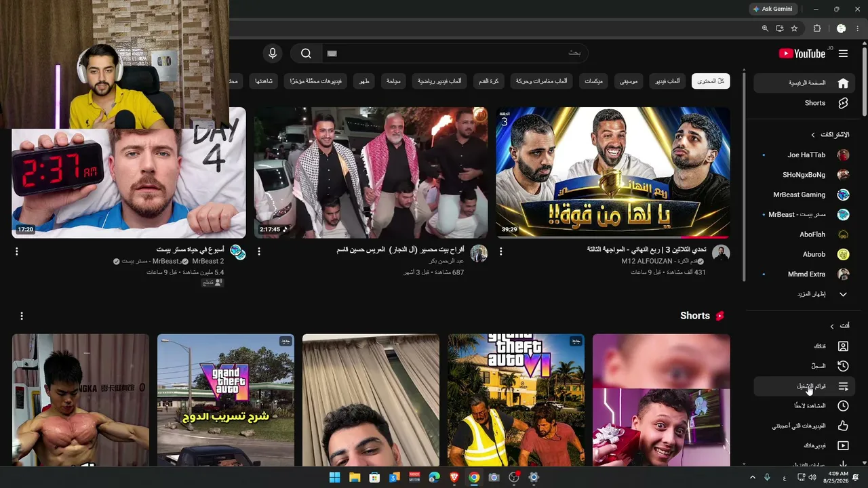Open Aburob subscription channel
Image resolution: width=868 pixels, height=488 pixels.
tap(804, 254)
